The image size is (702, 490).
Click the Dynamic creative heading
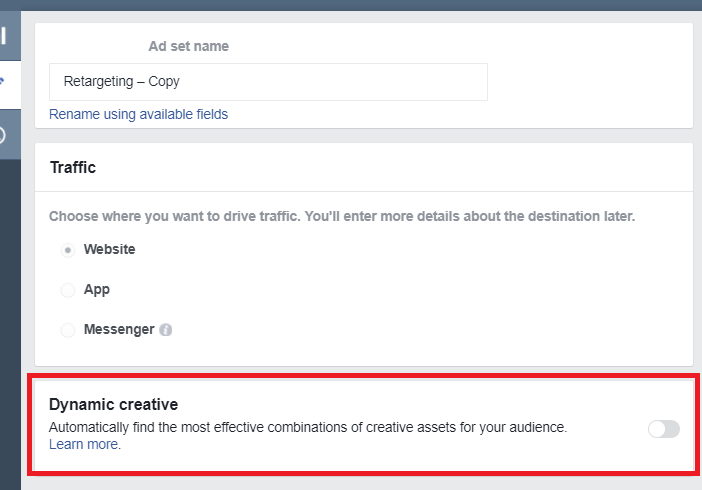point(113,405)
